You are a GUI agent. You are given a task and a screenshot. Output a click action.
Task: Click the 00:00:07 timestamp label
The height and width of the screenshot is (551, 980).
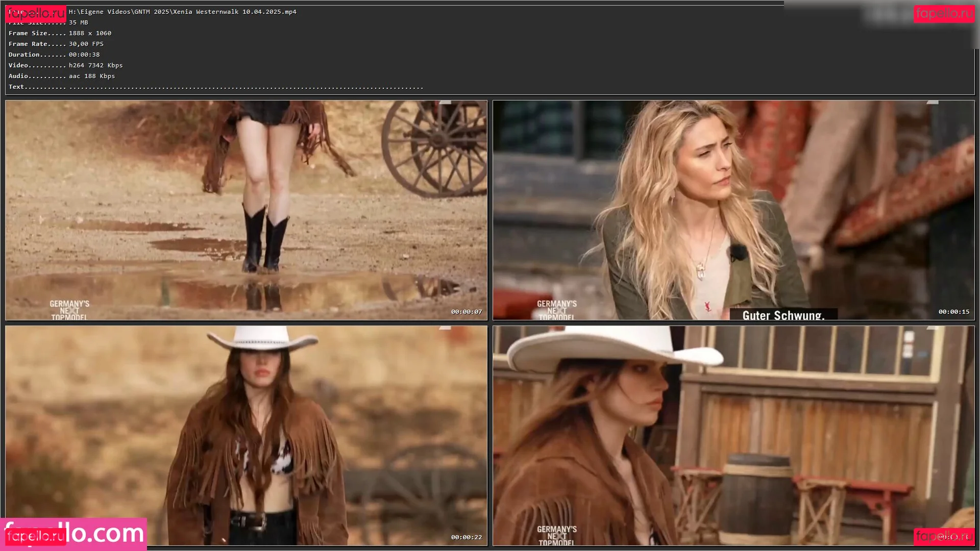click(x=466, y=312)
